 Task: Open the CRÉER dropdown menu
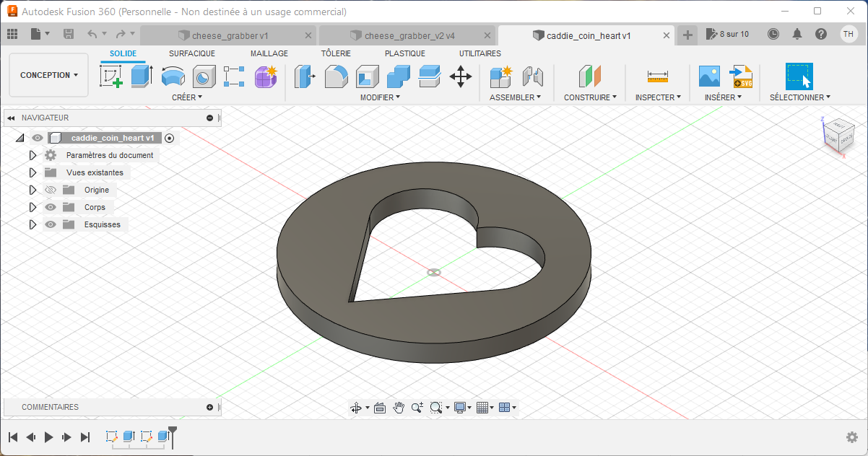coord(187,97)
